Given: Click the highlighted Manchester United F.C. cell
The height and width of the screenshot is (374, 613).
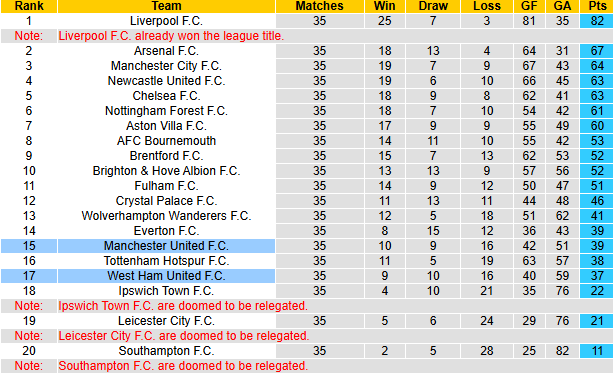Looking at the screenshot, I should tap(166, 246).
